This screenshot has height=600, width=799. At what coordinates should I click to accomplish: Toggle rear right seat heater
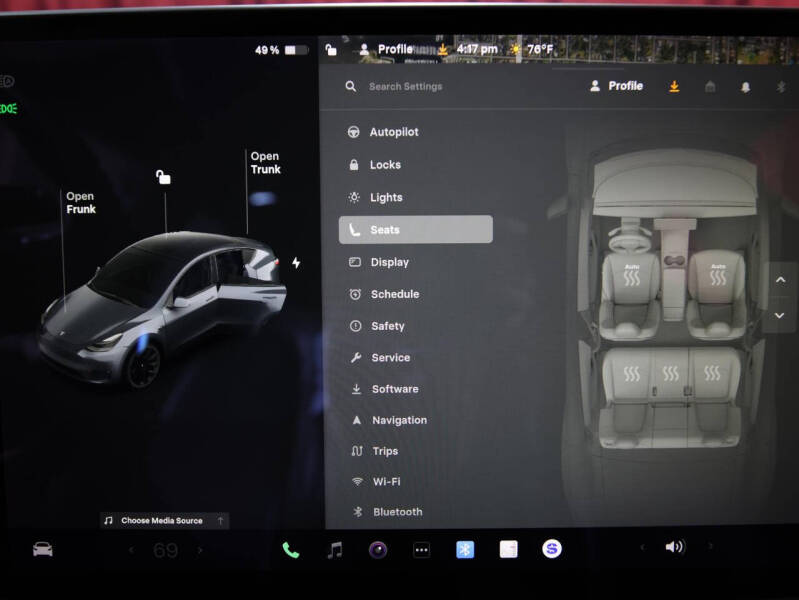(x=712, y=373)
